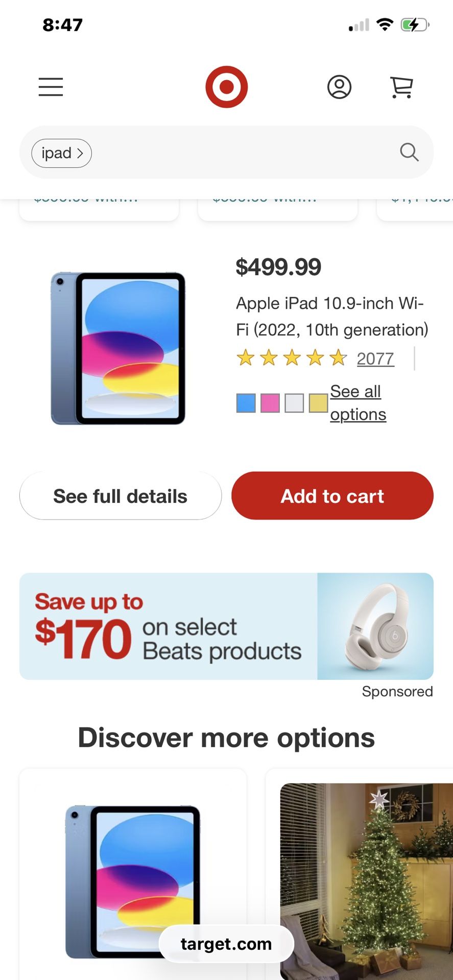453x980 pixels.
Task: Click the Target bullseye logo
Action: tap(226, 86)
